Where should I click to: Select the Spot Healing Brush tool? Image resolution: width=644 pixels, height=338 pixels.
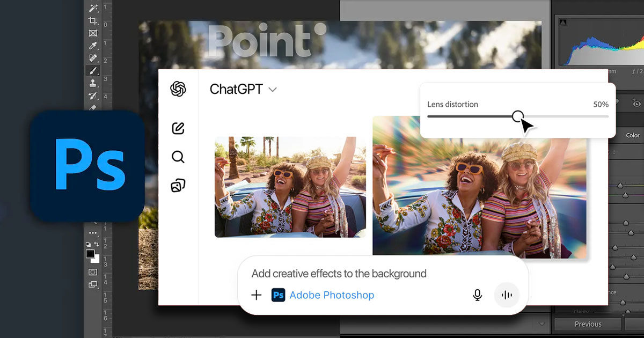pos(93,57)
